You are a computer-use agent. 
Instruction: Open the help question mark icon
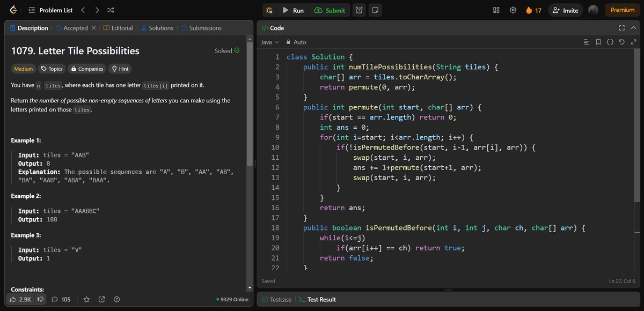pyautogui.click(x=116, y=299)
